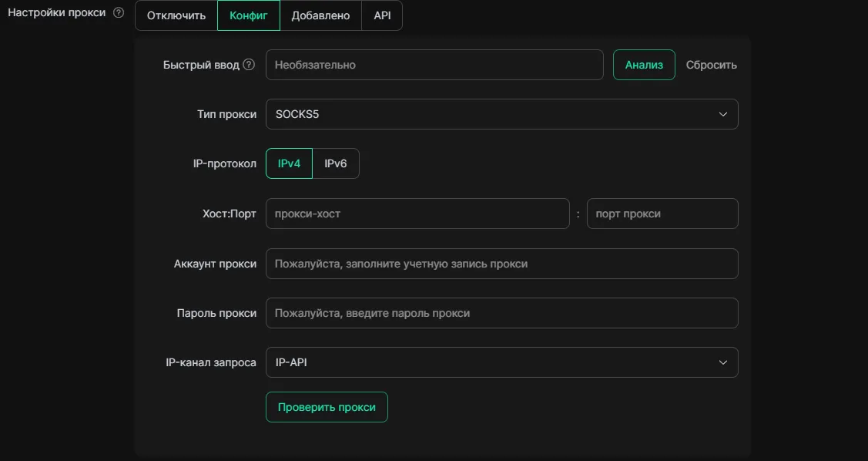The width and height of the screenshot is (868, 461).
Task: Click the порт прокси input
Action: point(662,214)
